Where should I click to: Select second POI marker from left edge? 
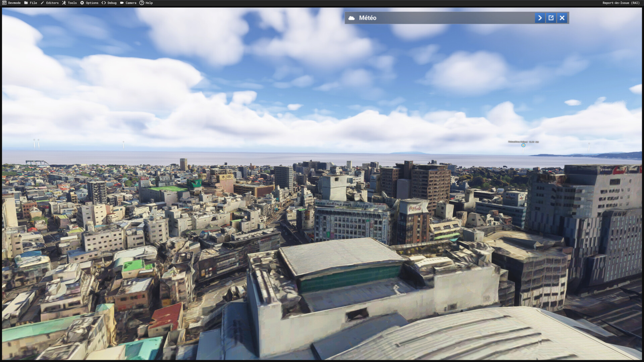pyautogui.click(x=39, y=140)
